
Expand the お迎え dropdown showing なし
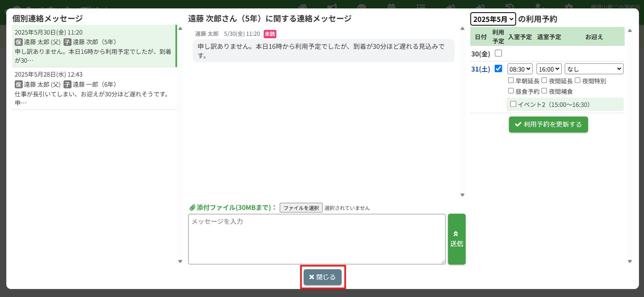594,69
